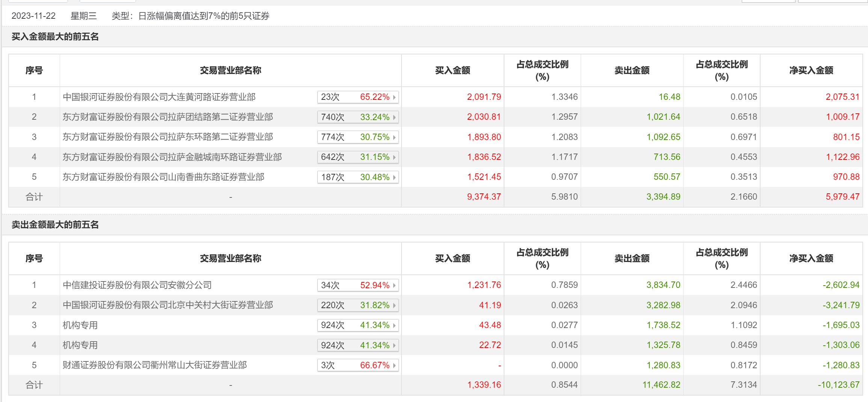This screenshot has height=402, width=868.
Task: Click the 买入金额最大的前五名 section heading
Action: tap(55, 37)
